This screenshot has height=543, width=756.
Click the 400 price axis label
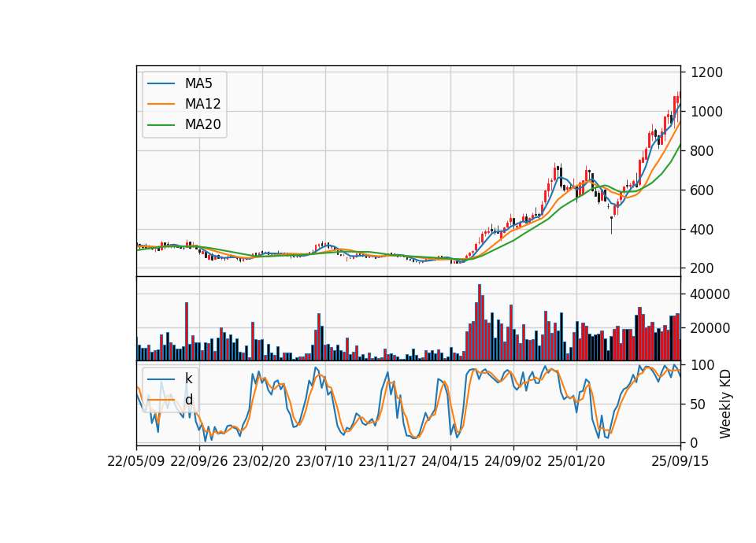click(702, 230)
